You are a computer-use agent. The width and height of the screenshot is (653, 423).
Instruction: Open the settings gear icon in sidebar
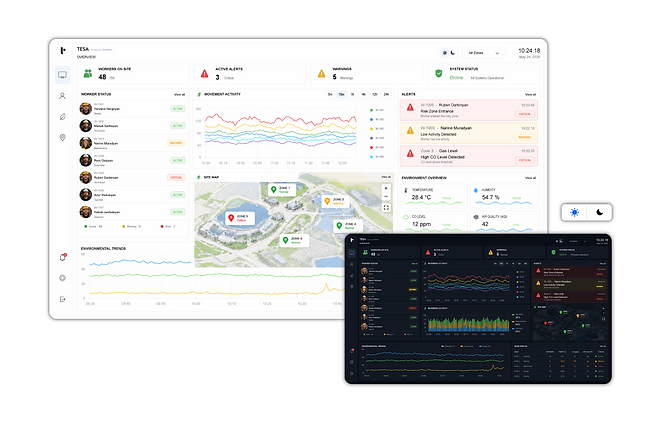(x=62, y=278)
